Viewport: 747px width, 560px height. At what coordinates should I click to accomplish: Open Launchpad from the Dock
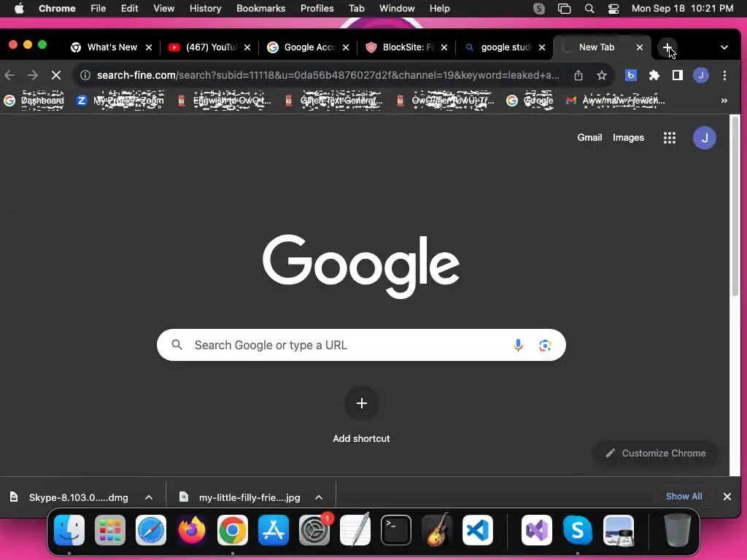(110, 530)
